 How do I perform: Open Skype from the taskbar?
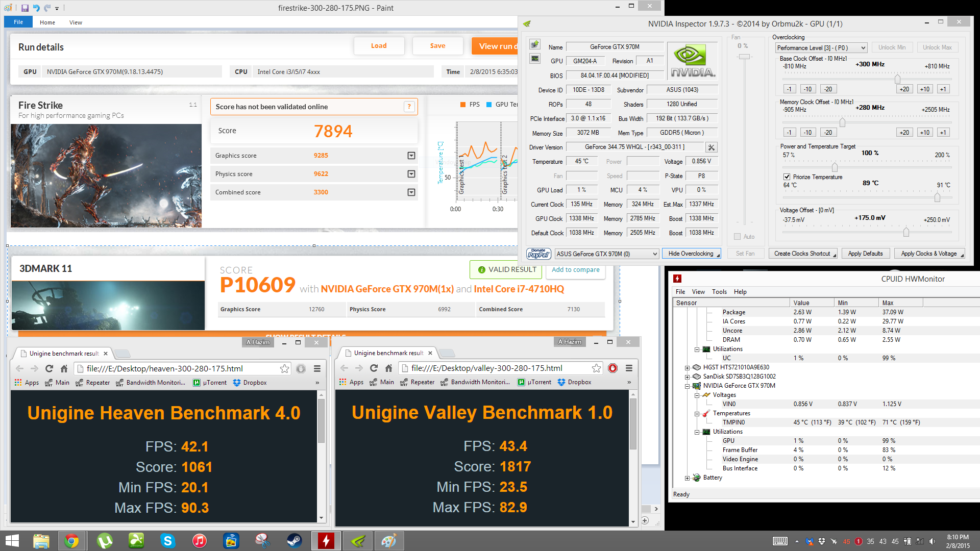[x=167, y=541]
